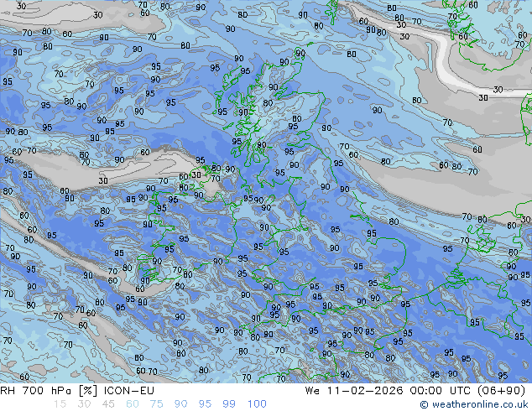Screen dimensions: 532x411
Task: Click the 'RH 700 hPa [%]' title text
Action: pos(49,391)
